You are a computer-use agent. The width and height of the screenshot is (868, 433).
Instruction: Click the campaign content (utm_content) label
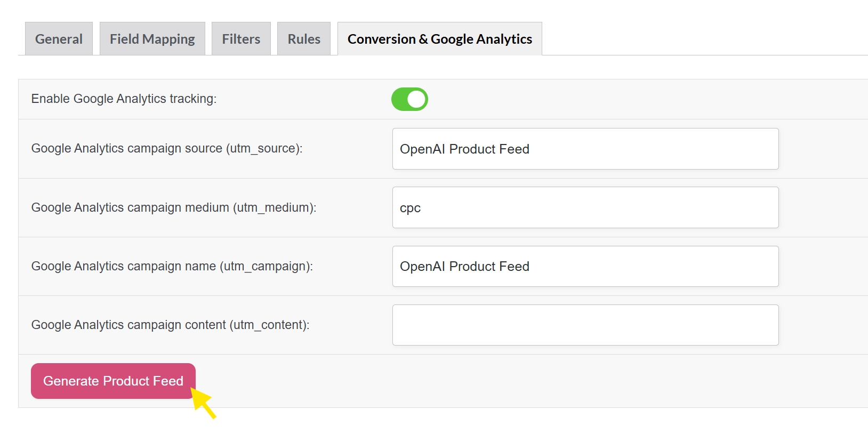point(170,325)
